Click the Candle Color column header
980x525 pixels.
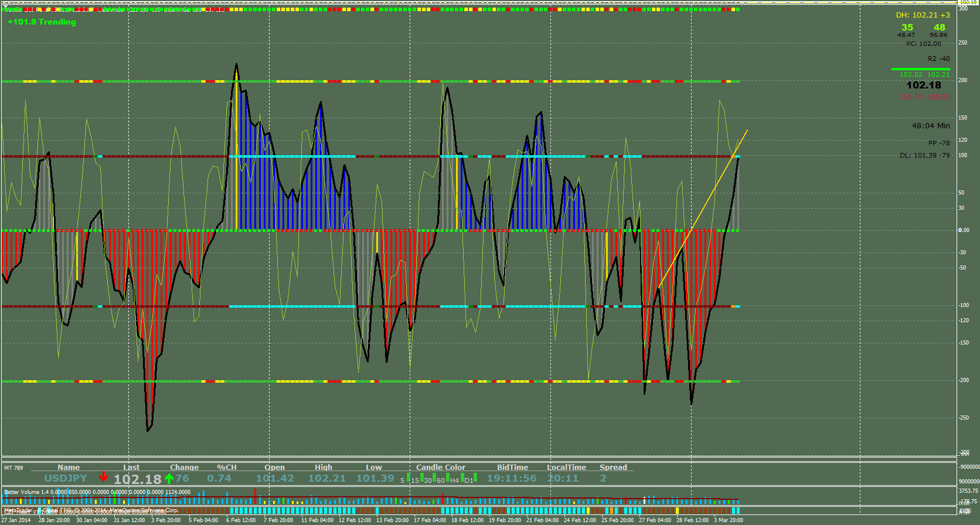[441, 467]
